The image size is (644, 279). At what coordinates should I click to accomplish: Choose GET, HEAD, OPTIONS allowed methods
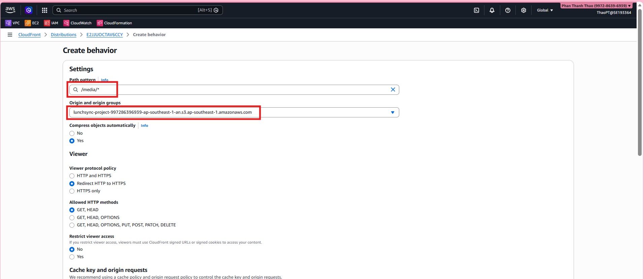pos(72,218)
